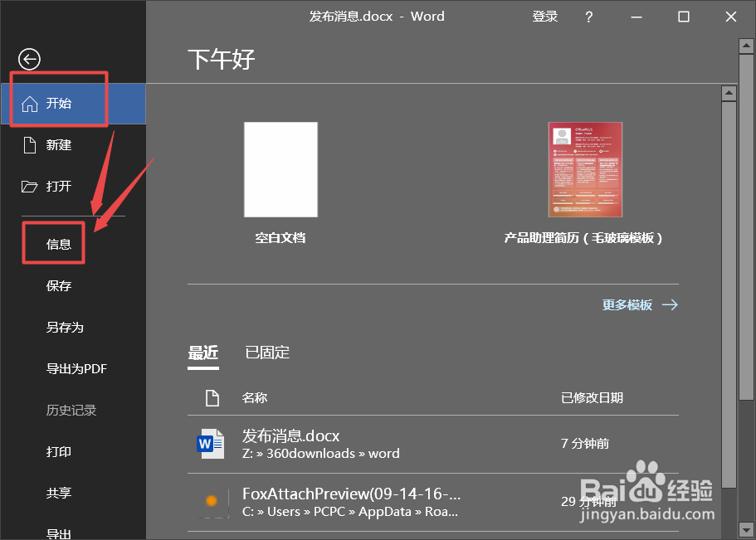Switch to the 最近 tab
This screenshot has width=756, height=540.
tap(202, 352)
